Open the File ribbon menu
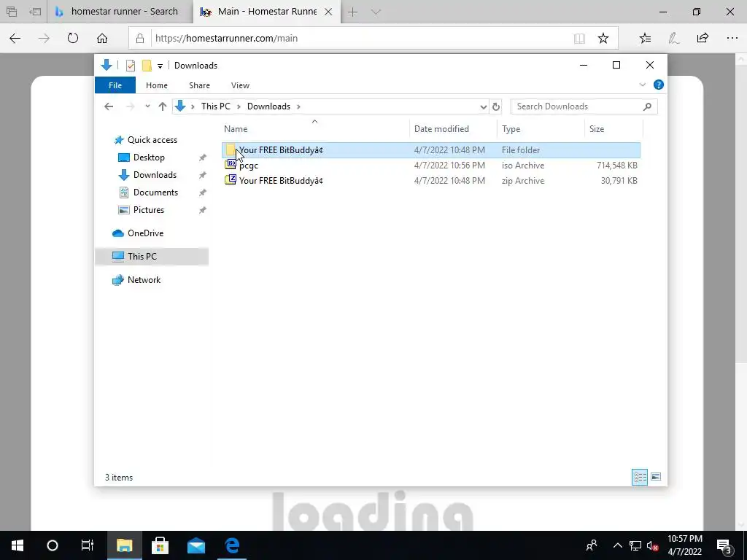Viewport: 747px width, 560px height. pos(115,85)
